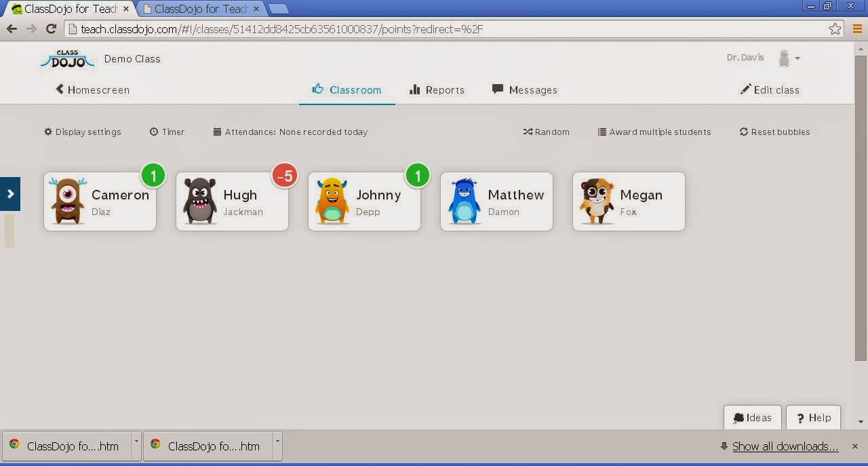Click Edit class pencil icon
This screenshot has height=466, width=868.
click(x=745, y=89)
